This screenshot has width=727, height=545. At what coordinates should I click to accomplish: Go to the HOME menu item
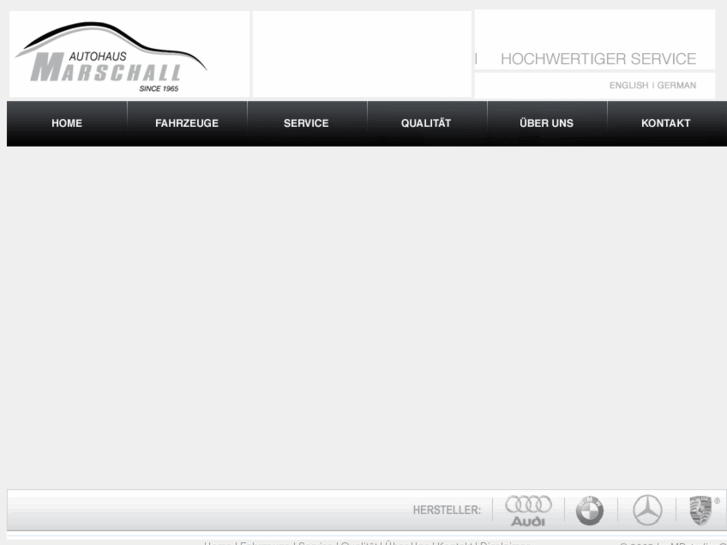click(x=67, y=123)
